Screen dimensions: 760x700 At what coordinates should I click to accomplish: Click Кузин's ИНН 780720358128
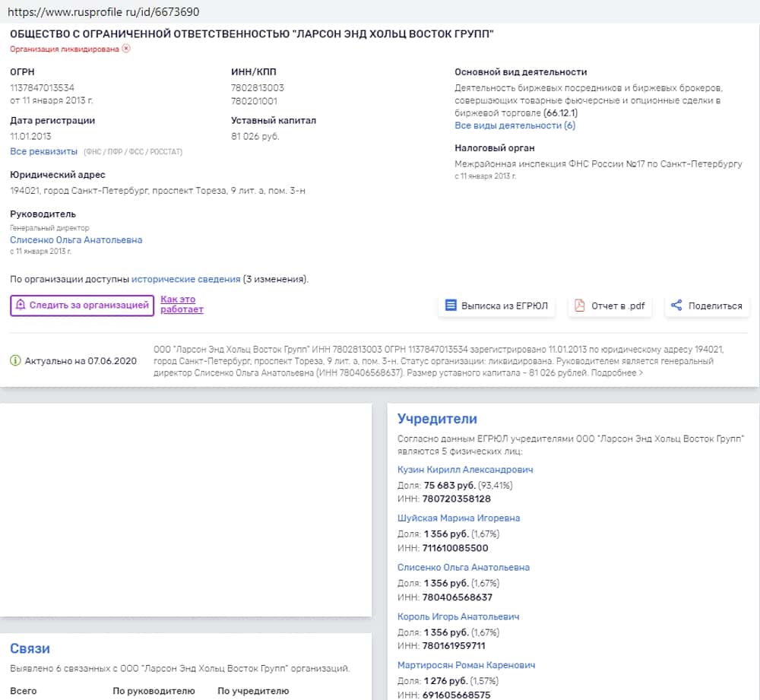coord(457,499)
